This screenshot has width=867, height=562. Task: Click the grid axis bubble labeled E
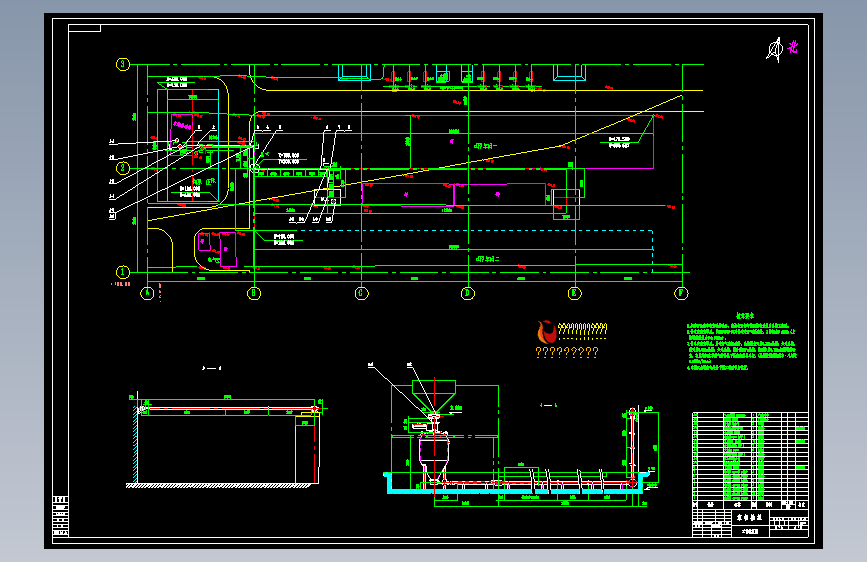(x=574, y=293)
